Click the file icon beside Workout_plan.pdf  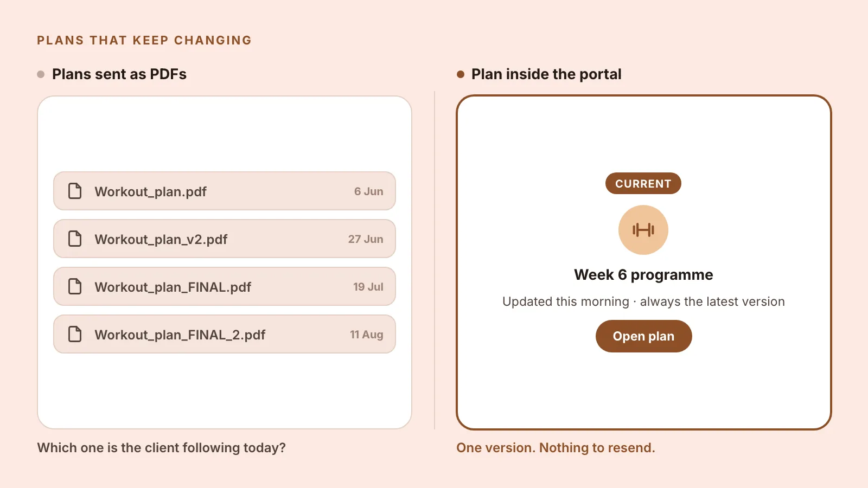75,191
